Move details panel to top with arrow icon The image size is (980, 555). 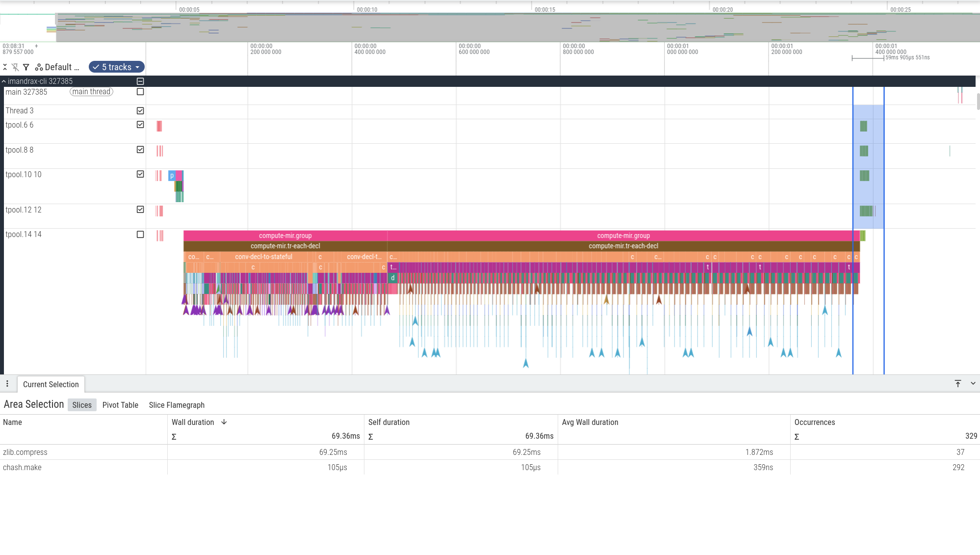coord(958,384)
